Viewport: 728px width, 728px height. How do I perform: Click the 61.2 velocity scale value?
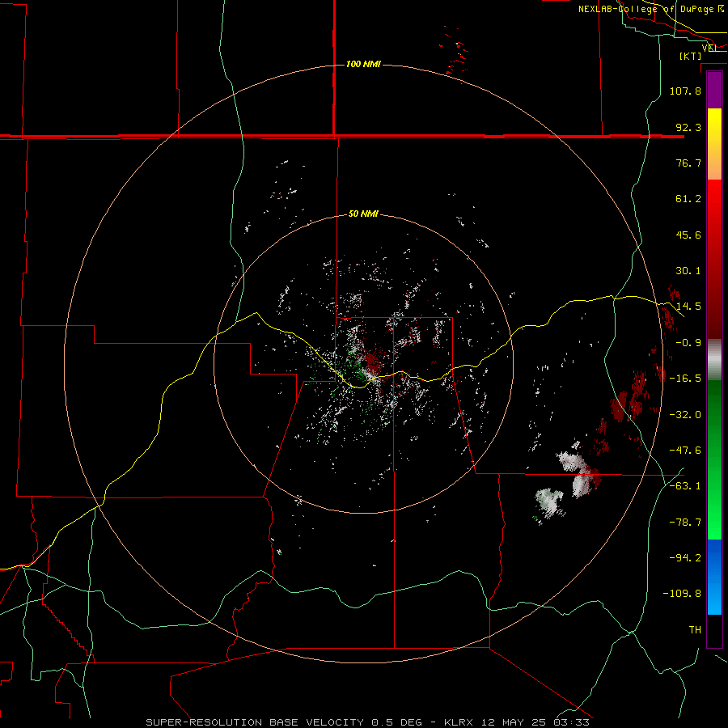click(x=688, y=199)
